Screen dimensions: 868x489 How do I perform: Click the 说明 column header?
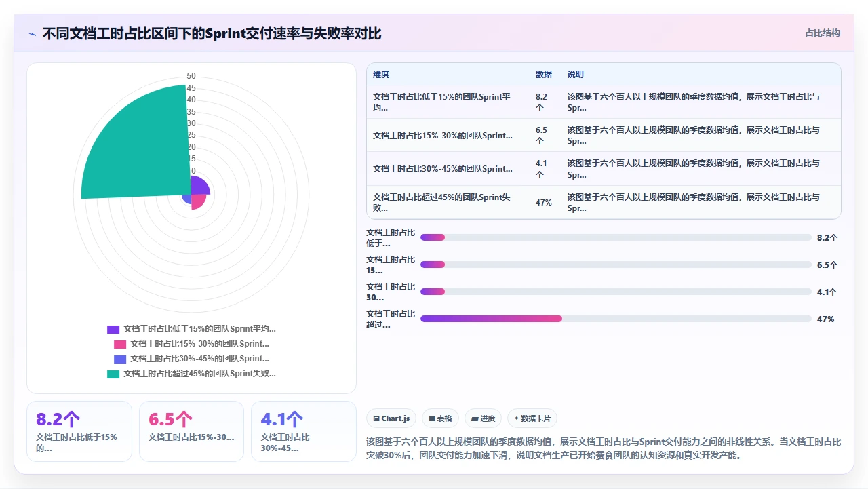[576, 75]
